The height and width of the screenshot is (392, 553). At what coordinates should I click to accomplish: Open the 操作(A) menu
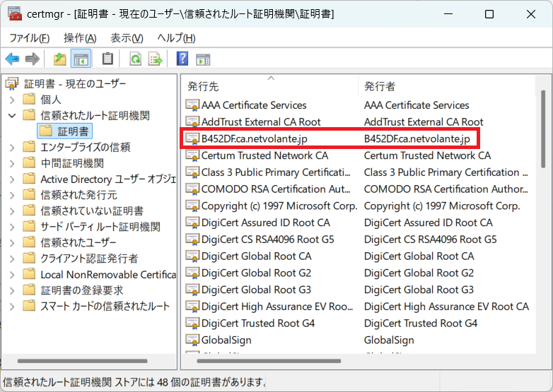pos(80,37)
